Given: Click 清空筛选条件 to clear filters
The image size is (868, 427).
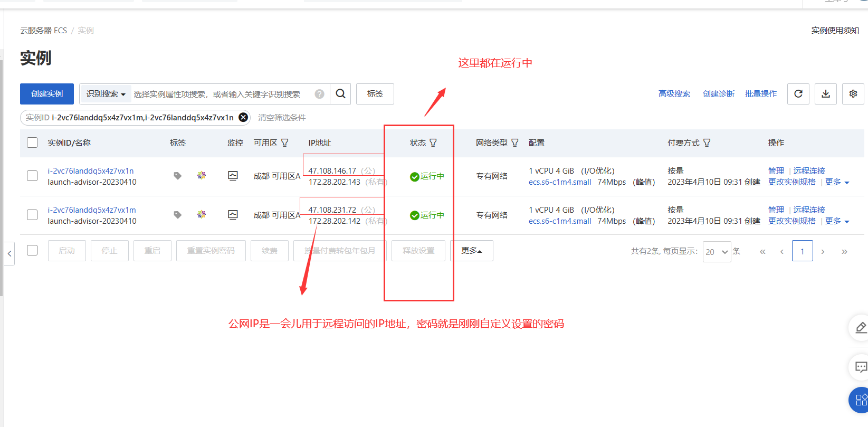Looking at the screenshot, I should coord(282,118).
